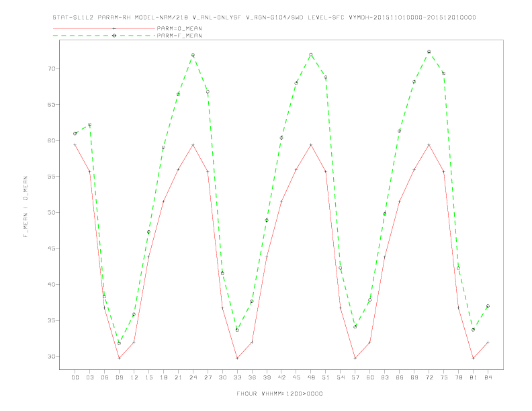Viewport: 532px width, 411px height.
Task: Click forecast hour tick label 39
Action: point(267,377)
